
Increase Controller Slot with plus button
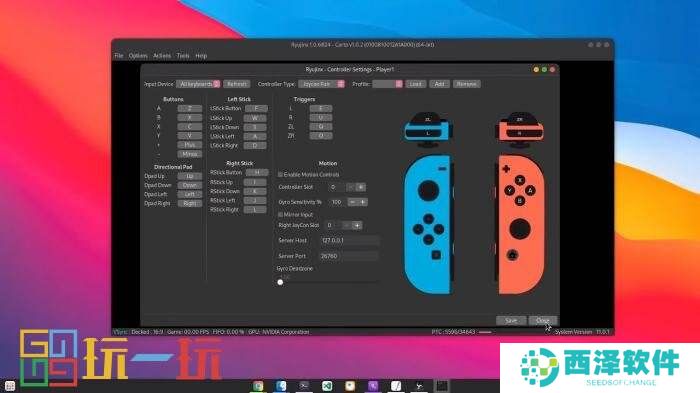(361, 187)
